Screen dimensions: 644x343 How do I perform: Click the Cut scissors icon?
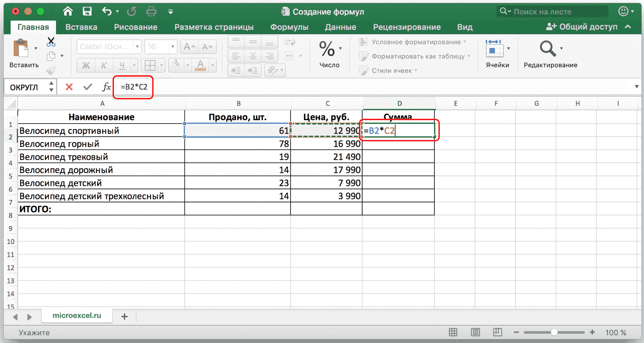(51, 42)
